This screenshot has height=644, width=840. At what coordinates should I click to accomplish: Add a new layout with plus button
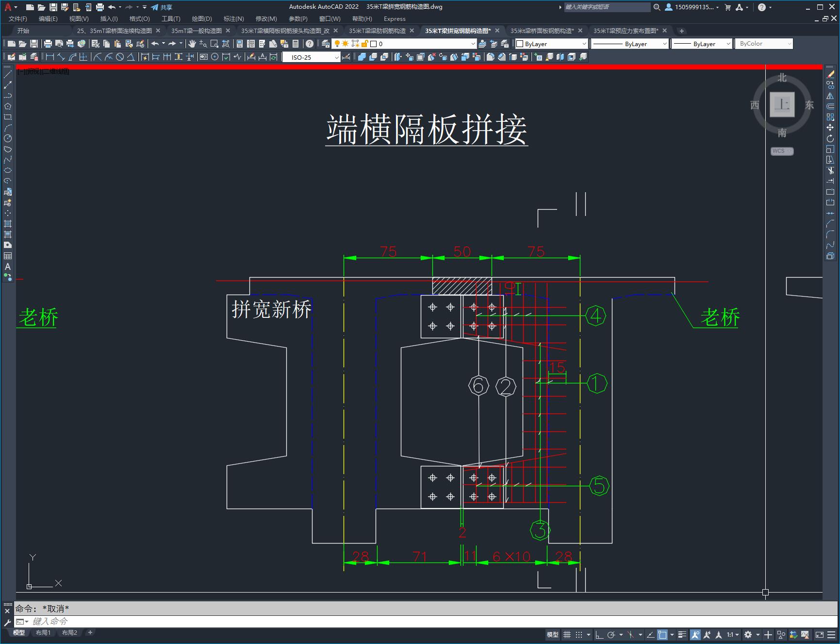click(x=90, y=632)
